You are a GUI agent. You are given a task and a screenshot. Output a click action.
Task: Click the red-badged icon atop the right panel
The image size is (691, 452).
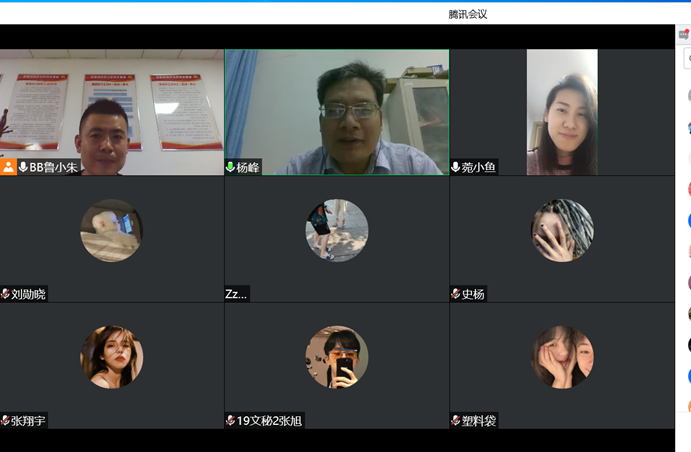[x=684, y=35]
